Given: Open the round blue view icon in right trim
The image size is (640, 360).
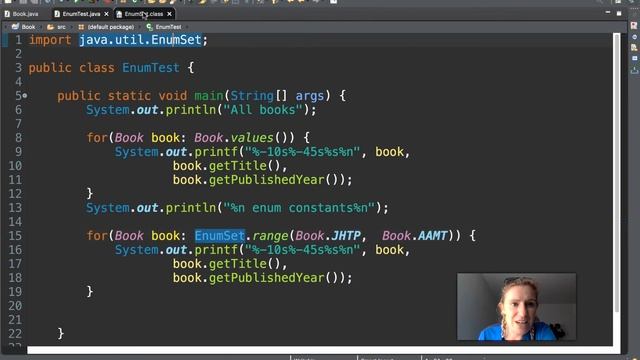Looking at the screenshot, I should coord(634,37).
